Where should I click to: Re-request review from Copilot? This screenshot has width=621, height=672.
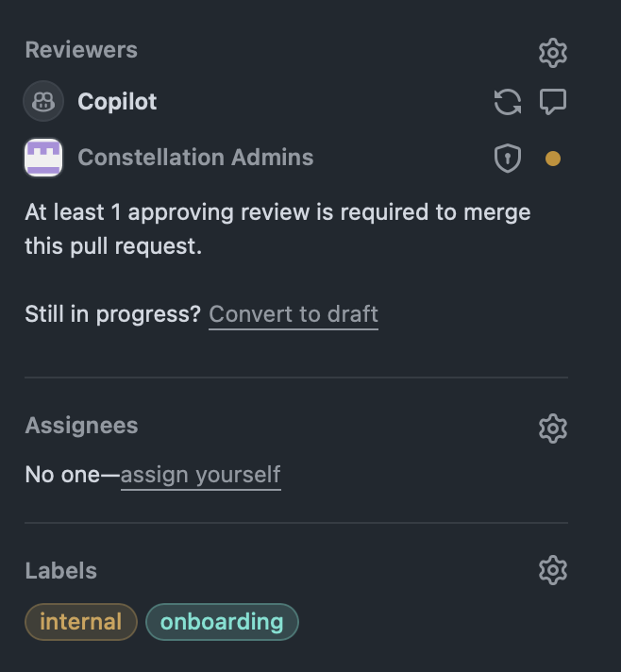click(x=508, y=102)
